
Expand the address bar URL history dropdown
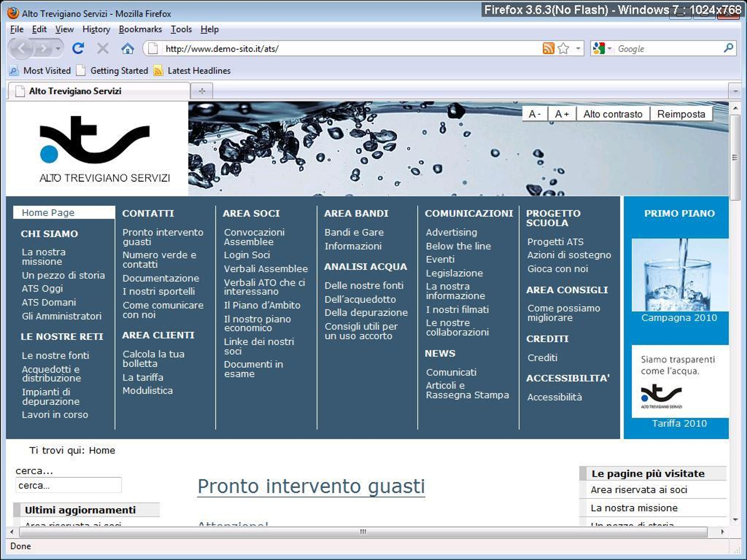point(578,49)
